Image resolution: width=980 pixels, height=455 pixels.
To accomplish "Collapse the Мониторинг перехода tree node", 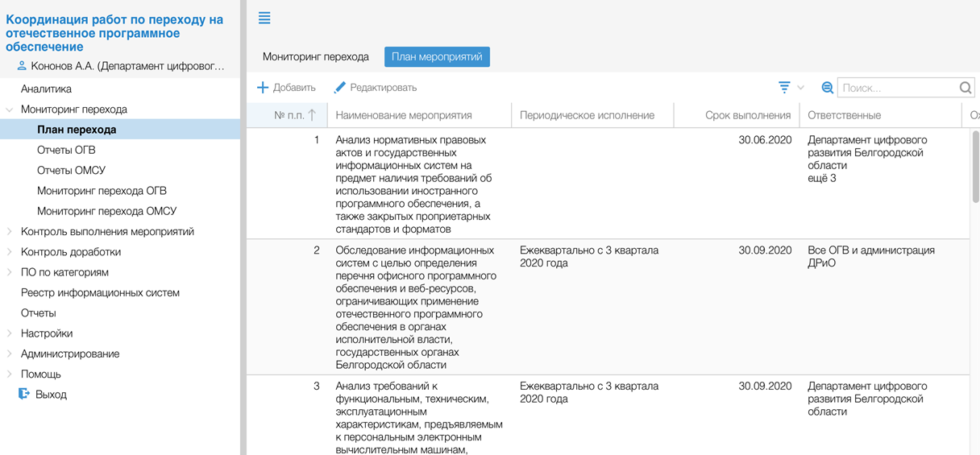I will [10, 110].
